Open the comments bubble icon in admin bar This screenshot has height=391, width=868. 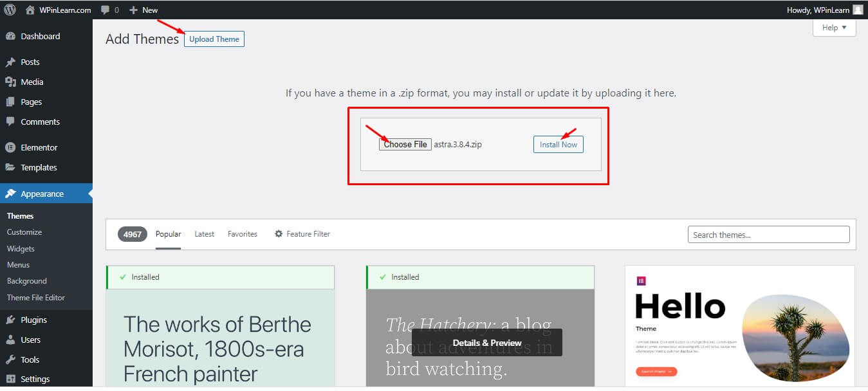click(x=106, y=10)
